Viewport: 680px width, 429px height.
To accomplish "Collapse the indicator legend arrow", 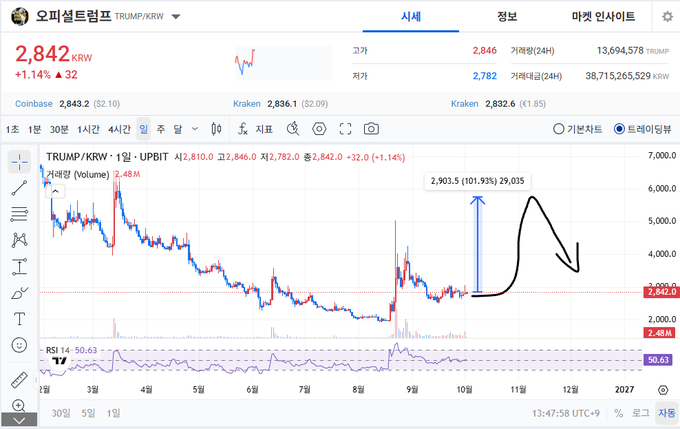I will [56, 191].
